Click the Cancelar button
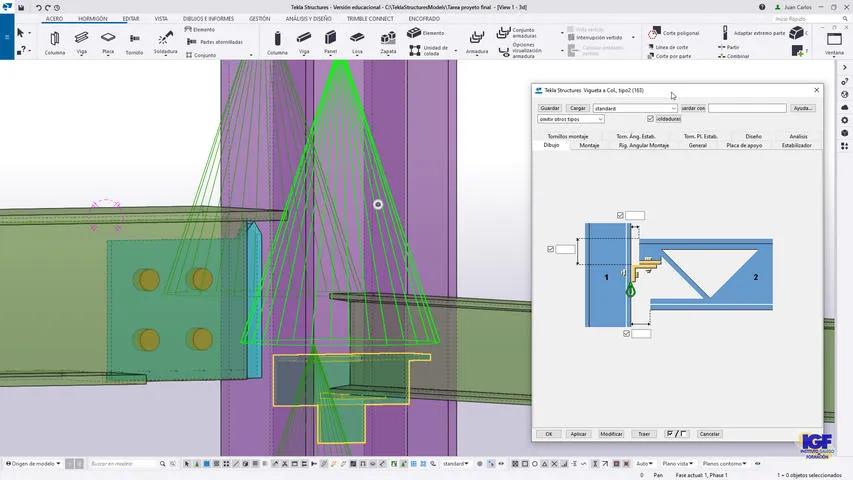The image size is (853, 480). [x=709, y=434]
